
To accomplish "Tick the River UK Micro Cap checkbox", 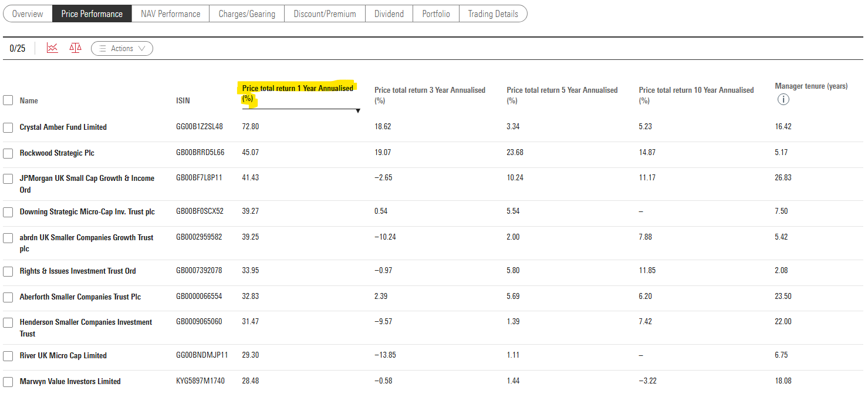I will tap(8, 356).
